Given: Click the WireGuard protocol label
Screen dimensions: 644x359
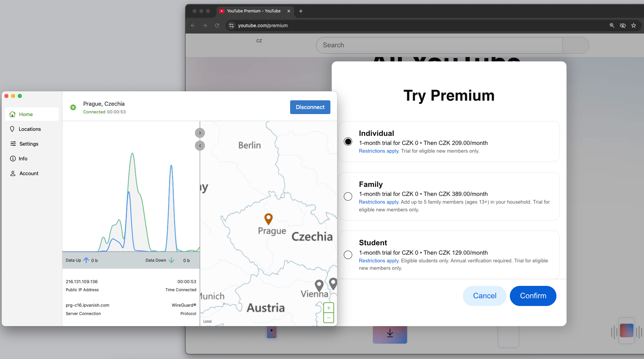Looking at the screenshot, I should tap(184, 305).
